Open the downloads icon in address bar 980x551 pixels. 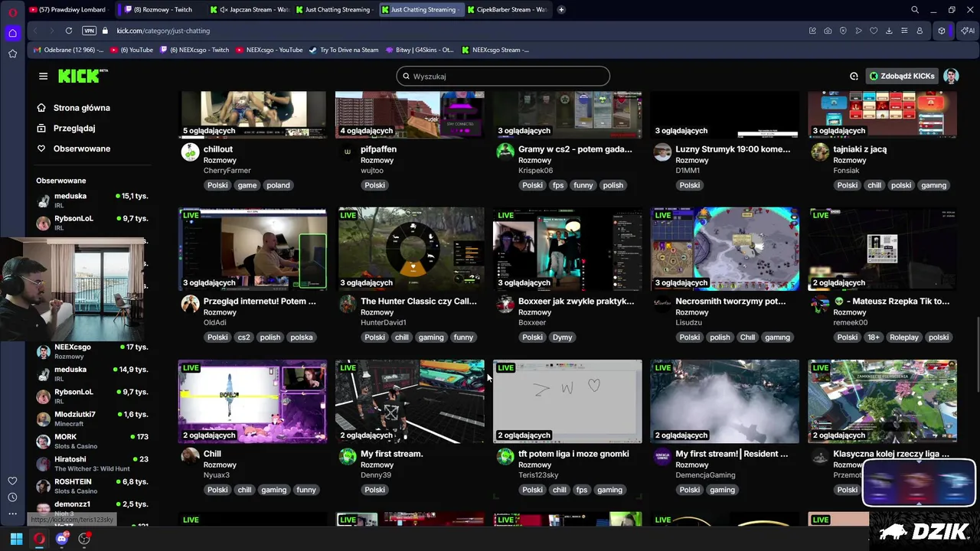tap(889, 31)
